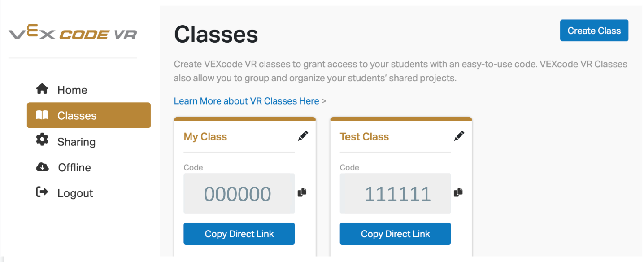The height and width of the screenshot is (262, 644).
Task: Click the My Class card header
Action: [205, 136]
